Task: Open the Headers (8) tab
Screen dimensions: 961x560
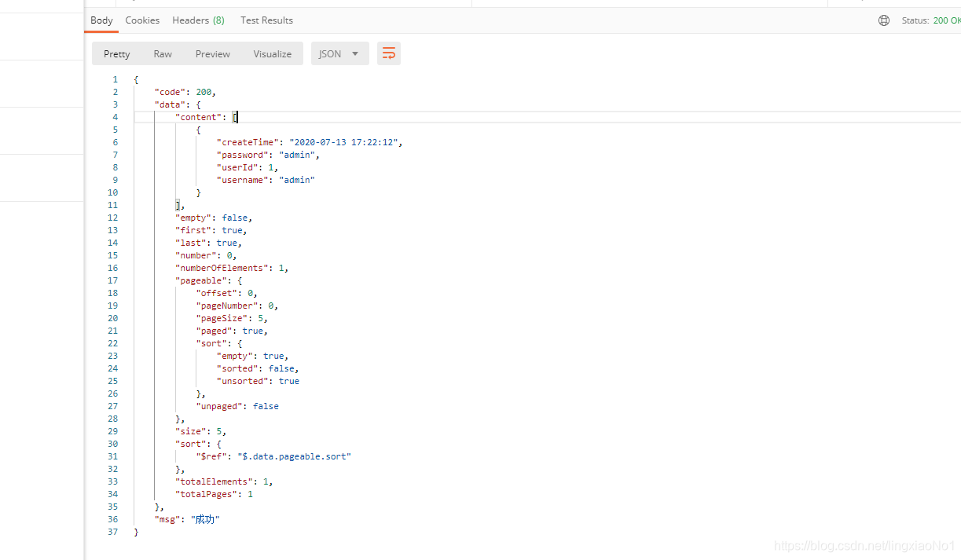Action: [198, 20]
